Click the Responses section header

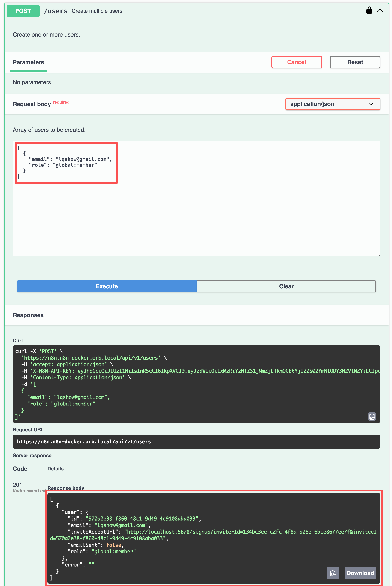(x=28, y=315)
